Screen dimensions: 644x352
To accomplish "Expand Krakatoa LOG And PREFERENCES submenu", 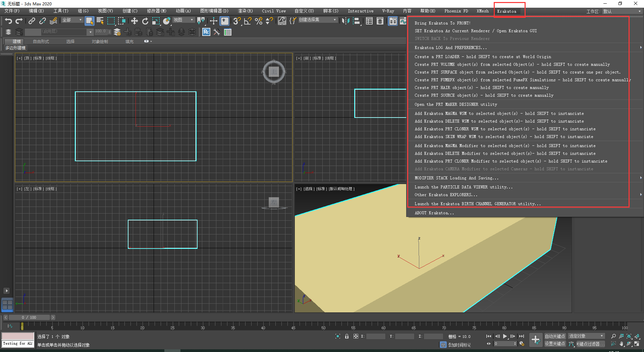I will (x=524, y=48).
